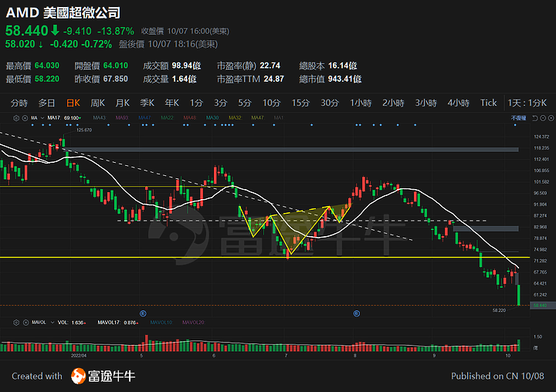Click the reset/undo arrow icon above the chart

pyautogui.click(x=535, y=118)
